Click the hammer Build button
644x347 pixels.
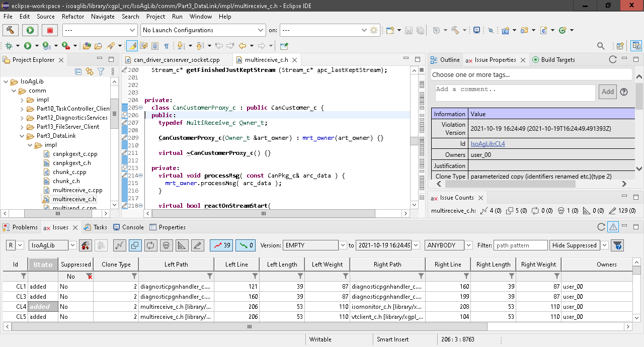11,30
